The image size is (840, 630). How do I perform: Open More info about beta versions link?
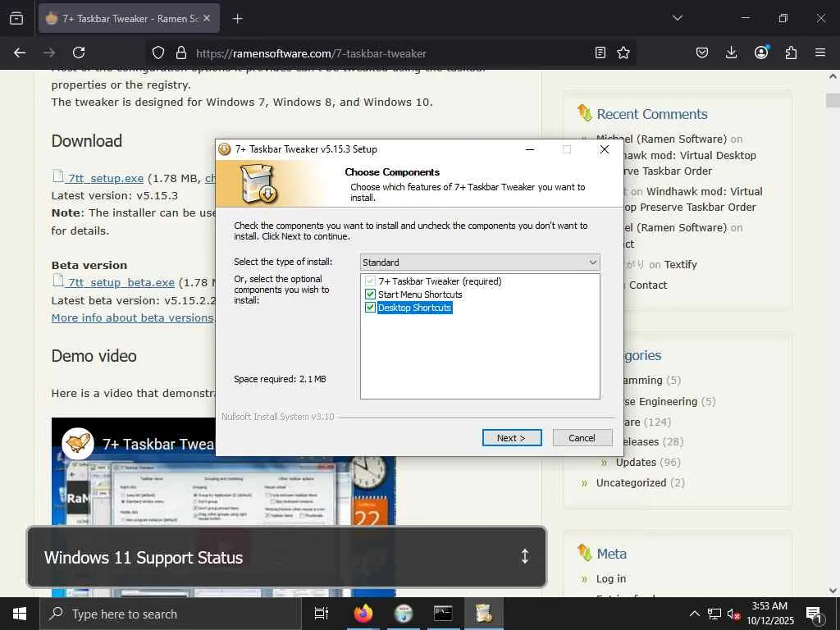pos(133,317)
